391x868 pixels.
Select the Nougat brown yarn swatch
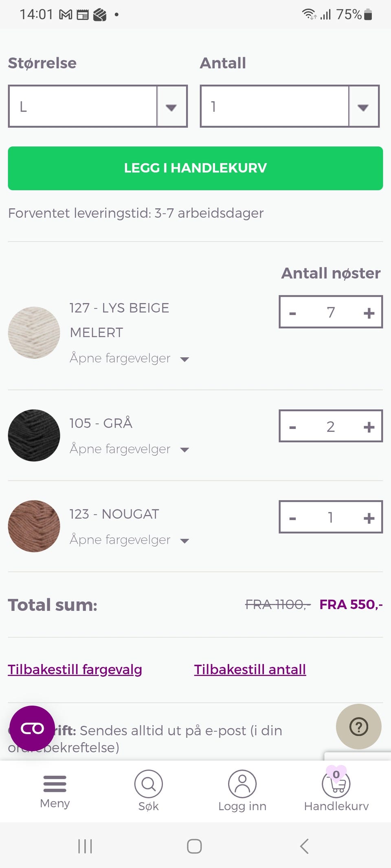click(x=34, y=526)
